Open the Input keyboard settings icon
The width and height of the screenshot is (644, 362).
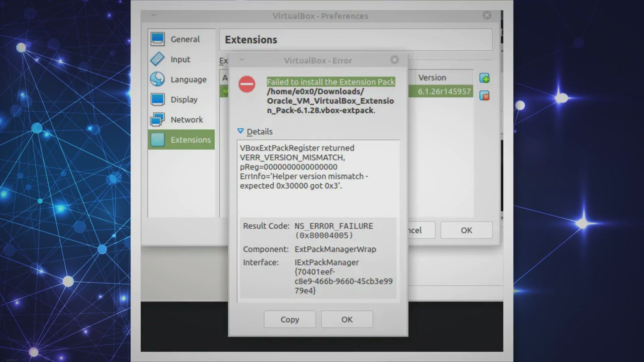coord(157,59)
